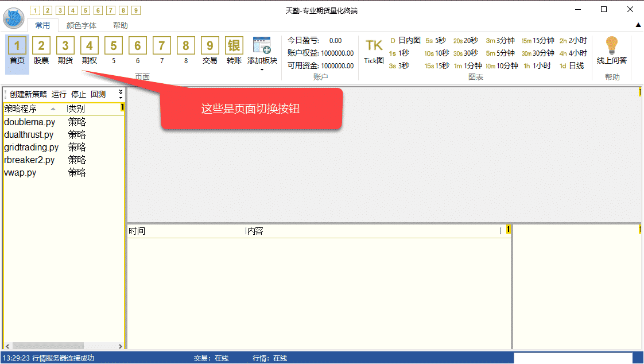Switch to the 颜色字体 ribbon tab

click(82, 25)
